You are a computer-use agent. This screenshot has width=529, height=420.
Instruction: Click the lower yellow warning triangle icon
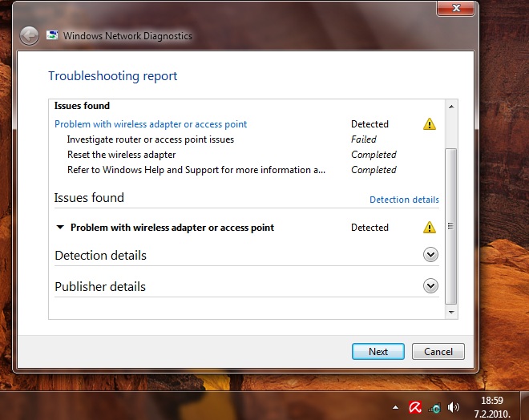coord(430,228)
